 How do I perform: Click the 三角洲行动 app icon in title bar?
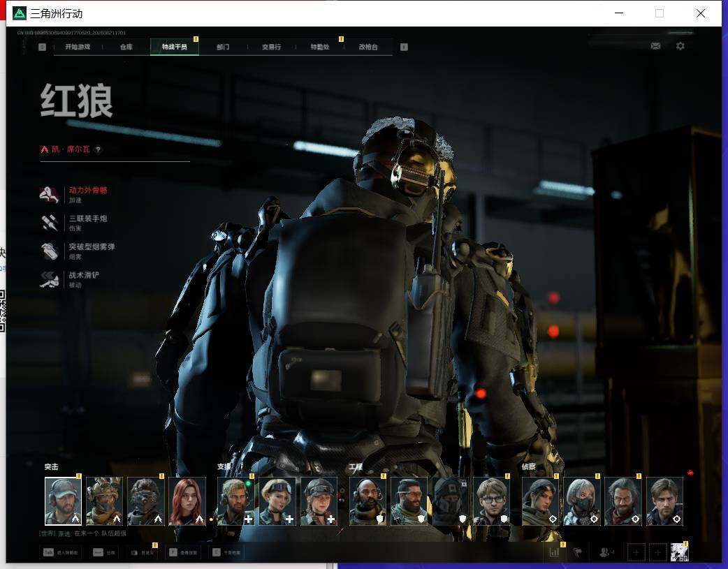coord(20,13)
